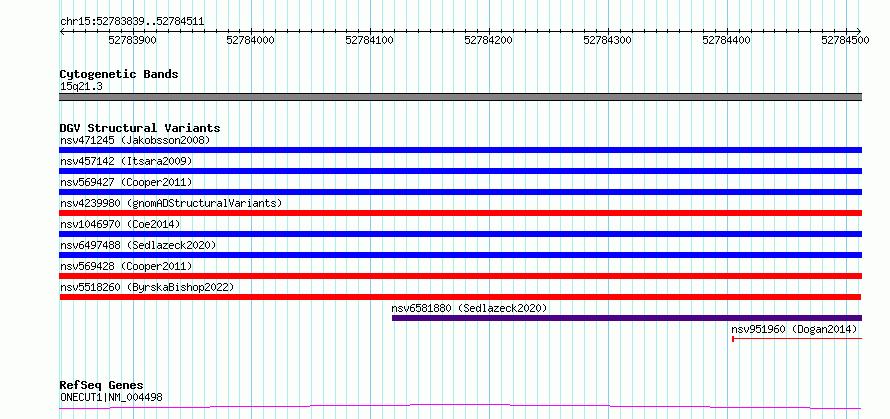Click the left arrow of the coordinate ruler
Screen dimensions: 890x419
click(x=62, y=31)
